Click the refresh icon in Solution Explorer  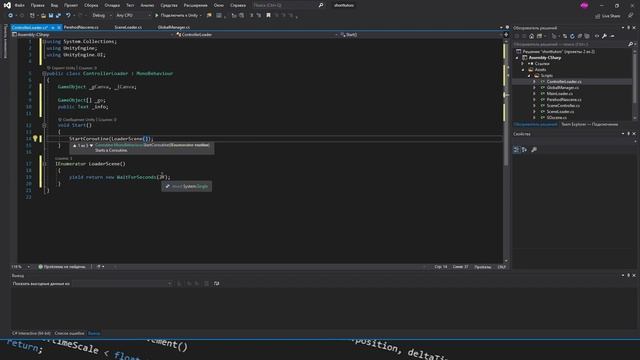pyautogui.click(x=572, y=36)
